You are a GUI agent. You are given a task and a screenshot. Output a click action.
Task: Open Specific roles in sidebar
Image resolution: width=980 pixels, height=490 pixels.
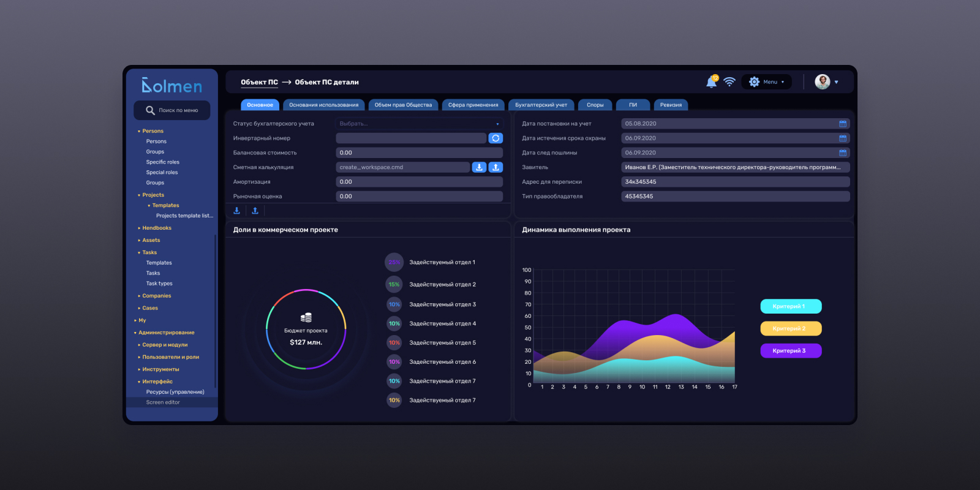coord(163,162)
